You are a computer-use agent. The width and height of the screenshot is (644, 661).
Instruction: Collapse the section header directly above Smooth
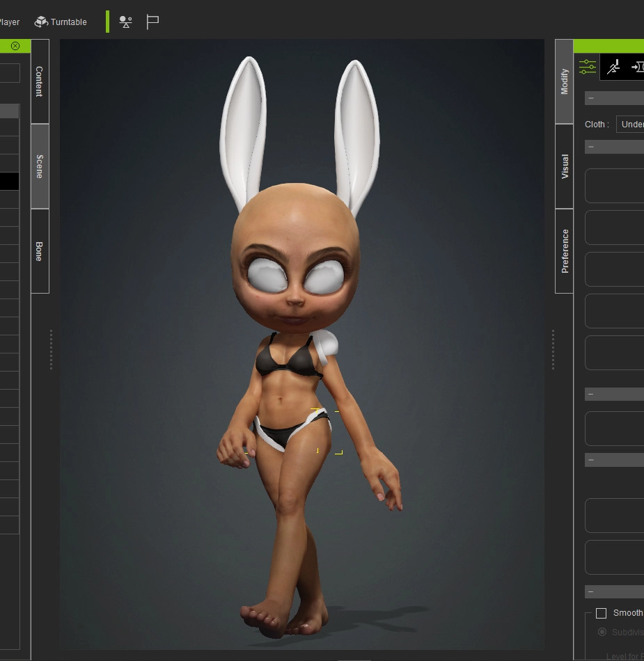pos(590,591)
